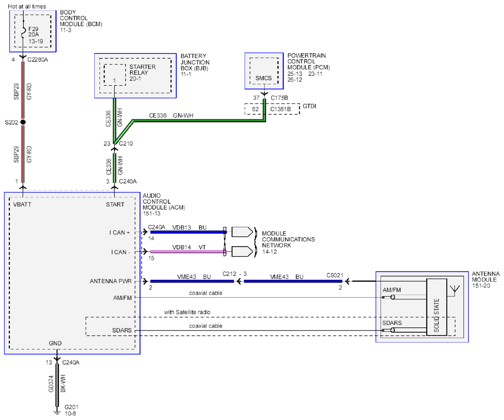Click page reference "151-13"

(152, 213)
